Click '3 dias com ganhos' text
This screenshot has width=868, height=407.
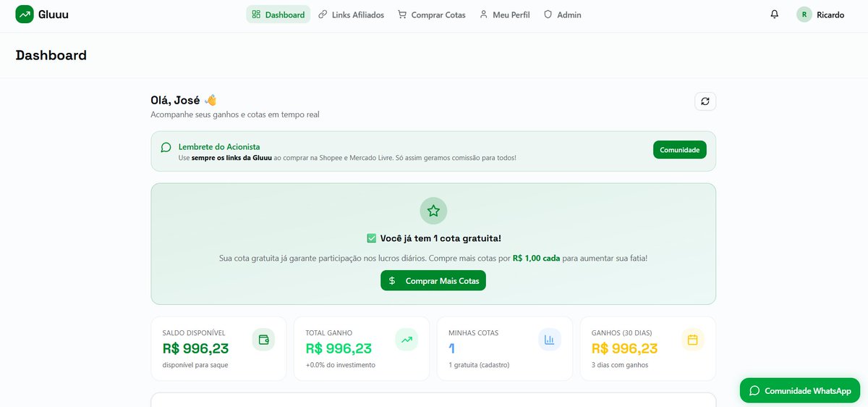pyautogui.click(x=620, y=365)
